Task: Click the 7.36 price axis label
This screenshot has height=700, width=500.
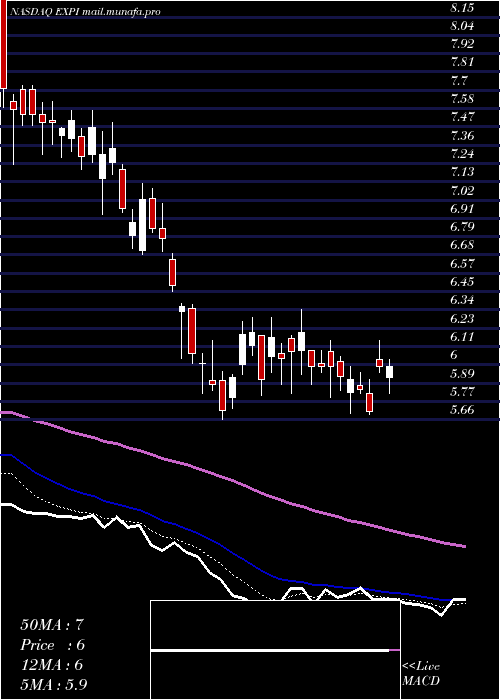Action: (x=462, y=136)
